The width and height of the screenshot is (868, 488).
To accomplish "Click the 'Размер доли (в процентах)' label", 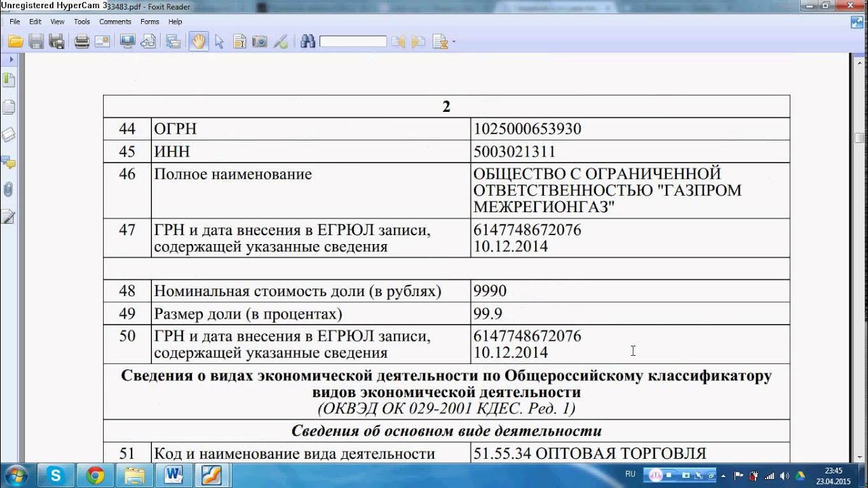I will (248, 314).
